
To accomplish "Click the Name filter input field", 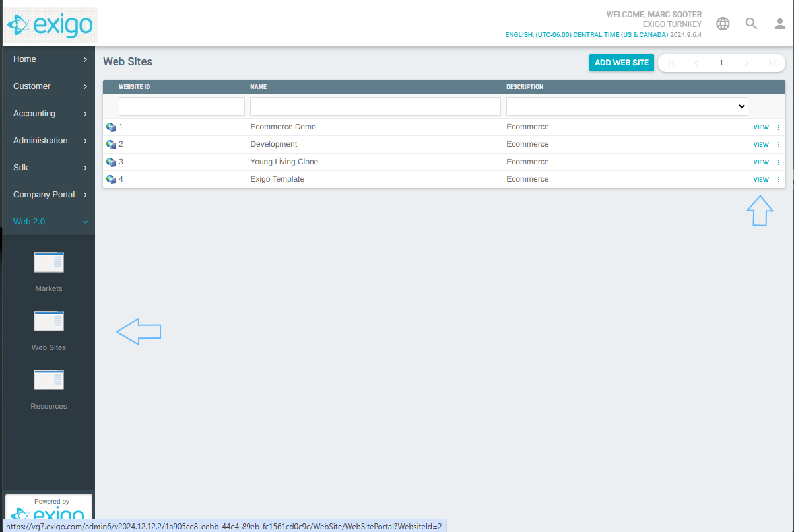I will 374,106.
